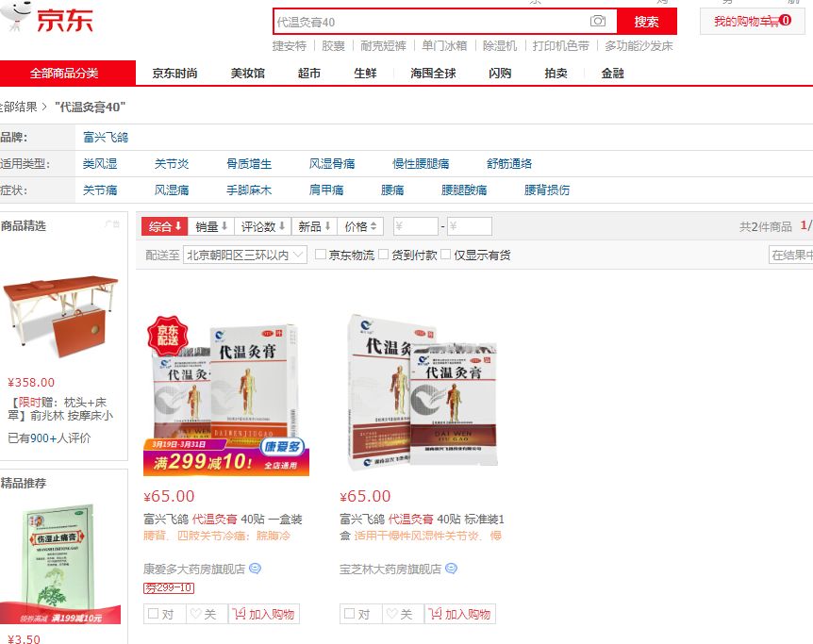Open 金融 navigation item
The width and height of the screenshot is (813, 644).
point(612,74)
